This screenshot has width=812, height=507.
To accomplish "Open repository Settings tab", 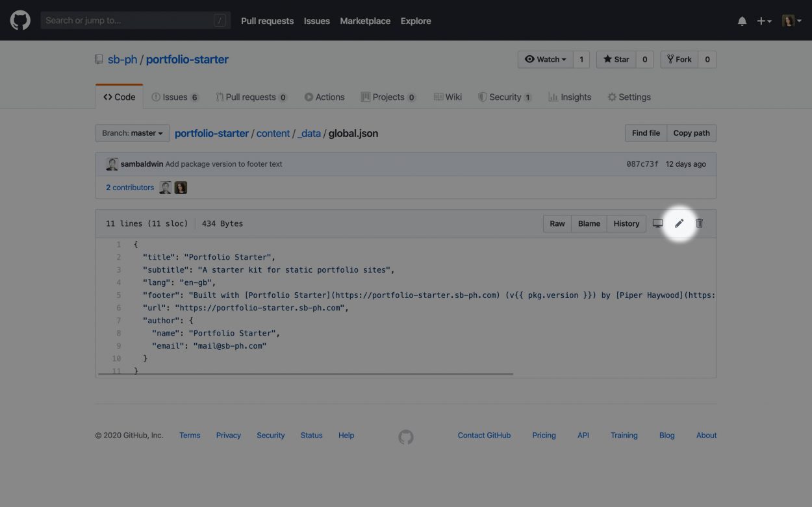I will tap(629, 97).
